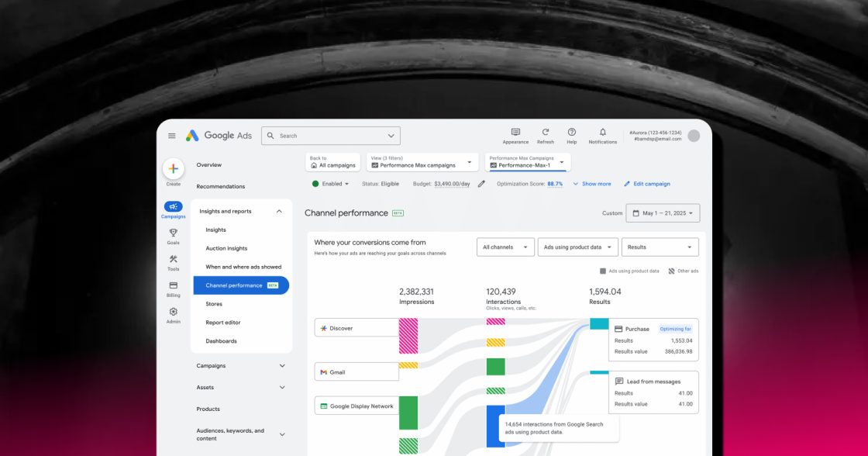Select the Google Display Network box
The image size is (868, 456).
point(356,406)
